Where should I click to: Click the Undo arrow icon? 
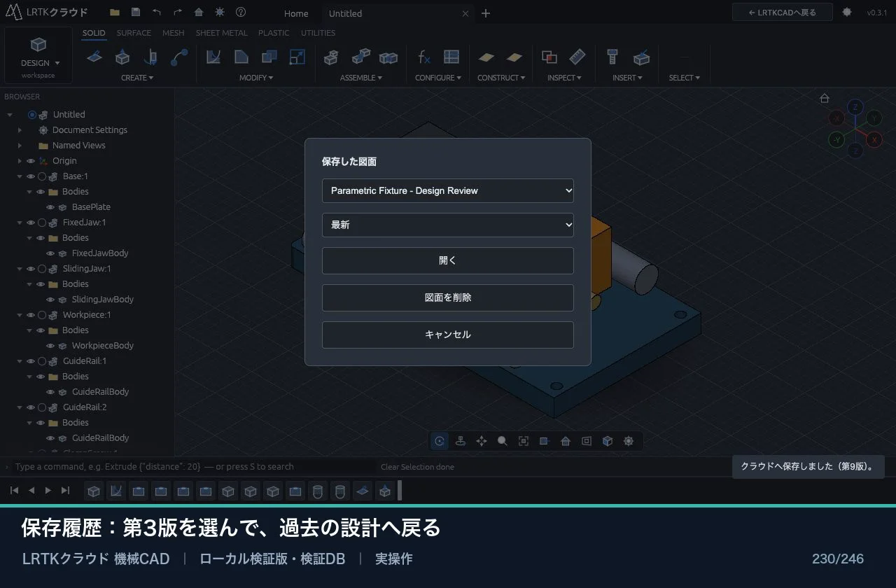tap(157, 13)
